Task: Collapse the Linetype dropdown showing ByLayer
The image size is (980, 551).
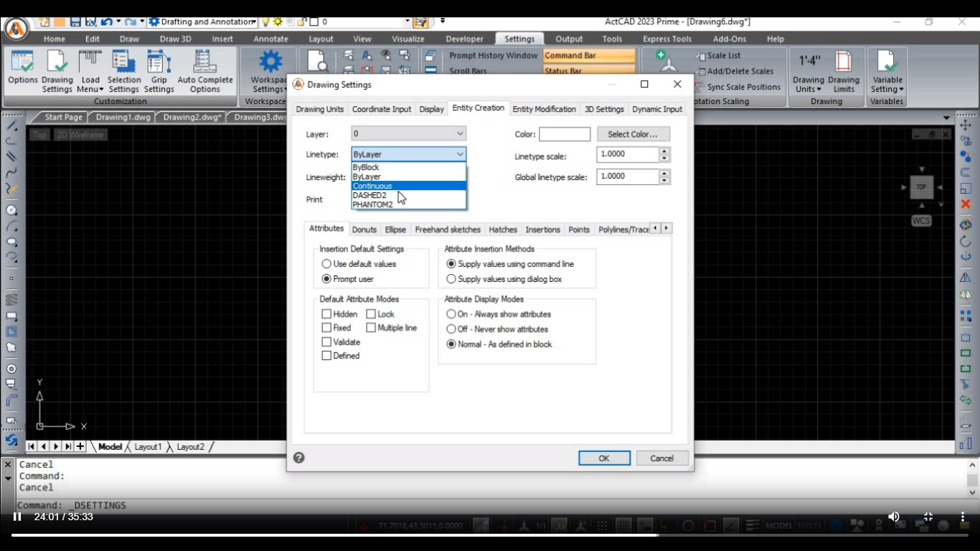Action: [409, 154]
